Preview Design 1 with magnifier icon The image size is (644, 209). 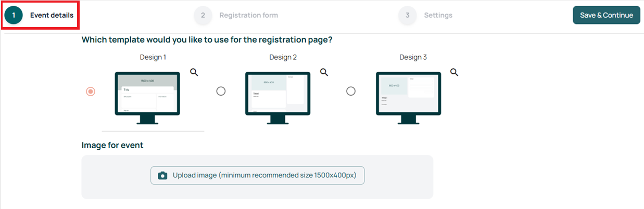coord(194,72)
